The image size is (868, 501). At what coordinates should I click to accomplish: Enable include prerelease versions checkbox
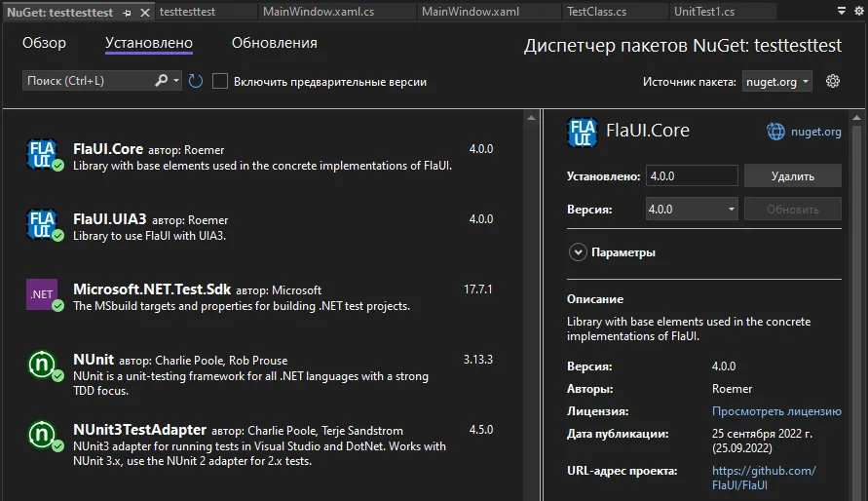[220, 81]
